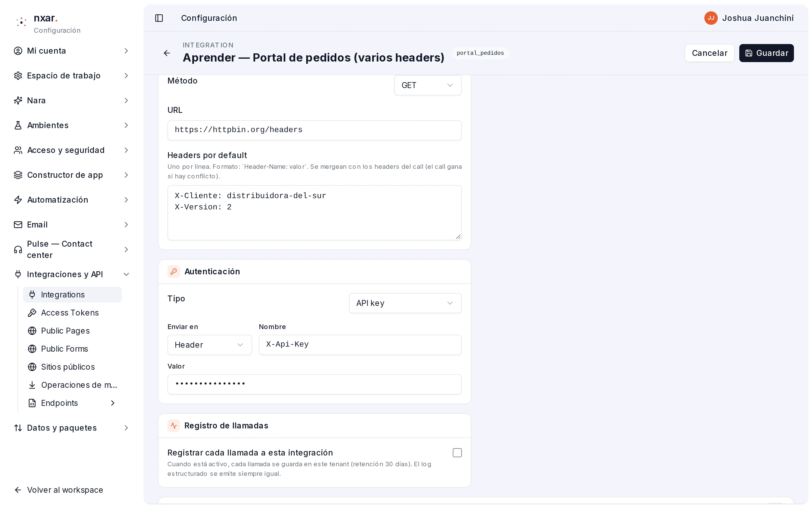Toggle the sidebar panel icon

click(159, 18)
